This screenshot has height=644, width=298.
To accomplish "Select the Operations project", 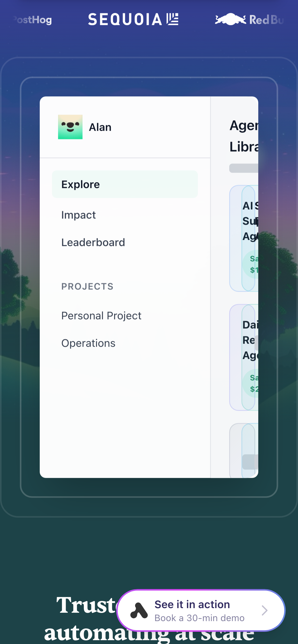I will [88, 343].
